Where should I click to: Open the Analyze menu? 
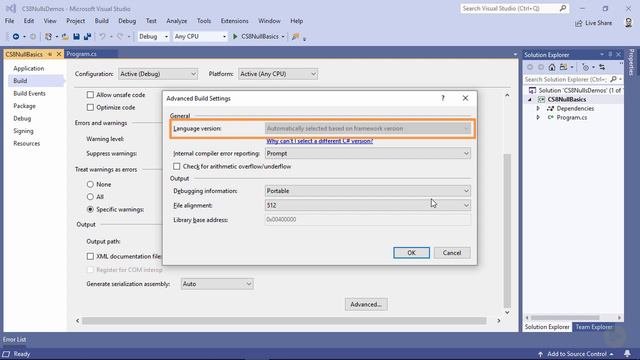click(x=176, y=21)
